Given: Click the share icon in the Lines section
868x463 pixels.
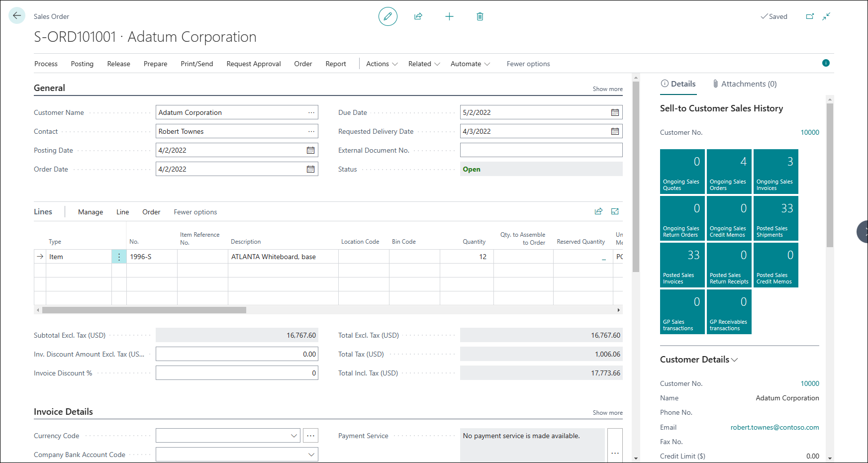Looking at the screenshot, I should click(598, 211).
